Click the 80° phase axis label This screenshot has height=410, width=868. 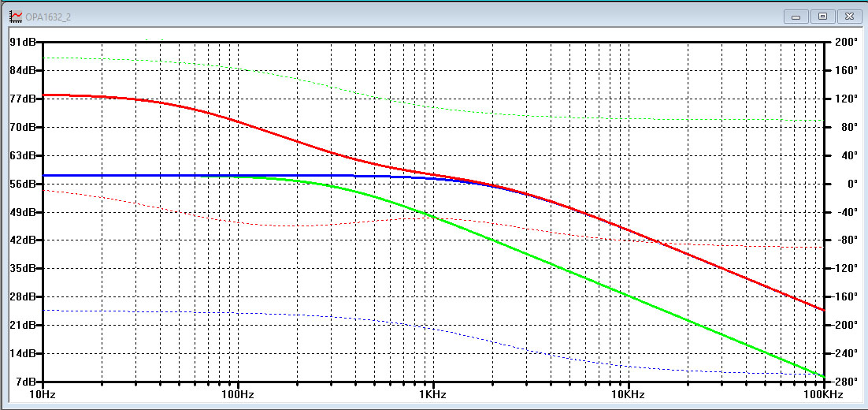tap(848, 127)
